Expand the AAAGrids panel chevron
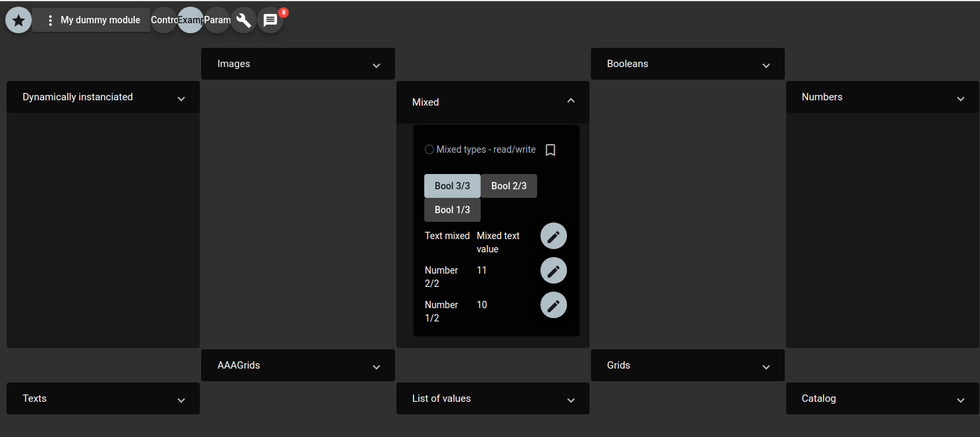980x437 pixels. [x=376, y=367]
